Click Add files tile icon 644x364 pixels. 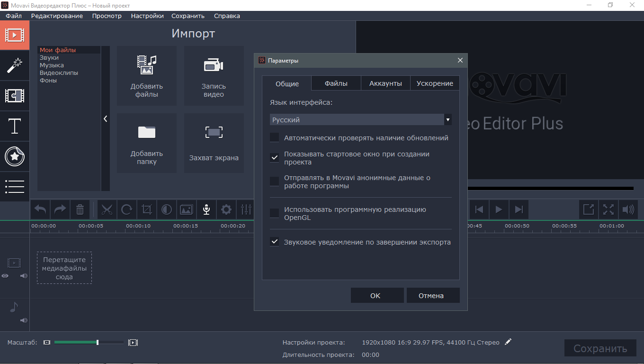click(147, 76)
